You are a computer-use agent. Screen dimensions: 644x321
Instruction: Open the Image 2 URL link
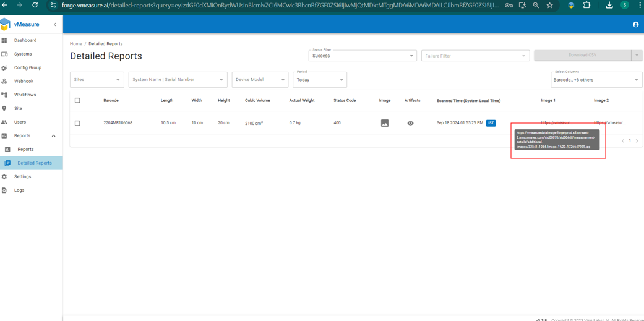pyautogui.click(x=609, y=122)
